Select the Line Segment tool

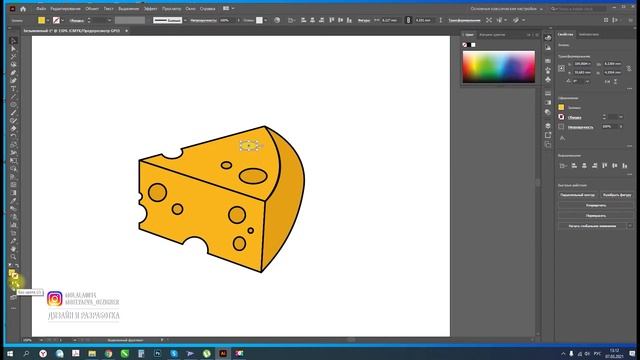coord(13,97)
